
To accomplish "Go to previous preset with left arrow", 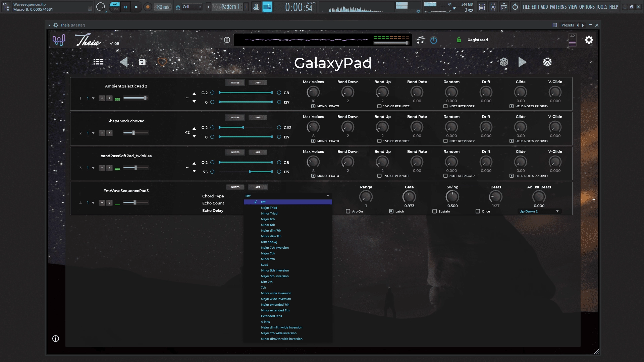I will pos(123,62).
